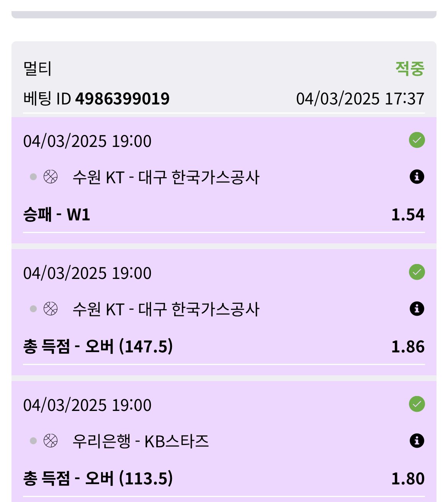
Task: Click gray status dot beside 우리은행 match
Action: tap(33, 441)
